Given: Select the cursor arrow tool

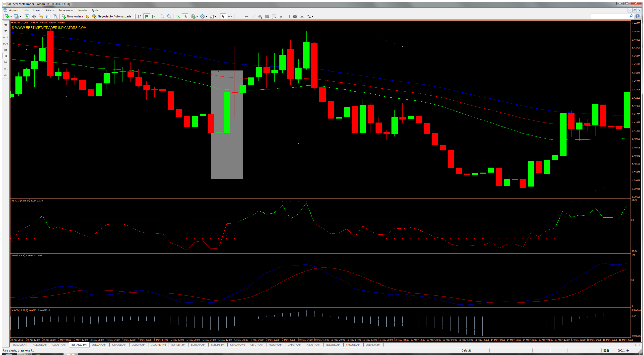Looking at the screenshot, I should click(x=223, y=16).
